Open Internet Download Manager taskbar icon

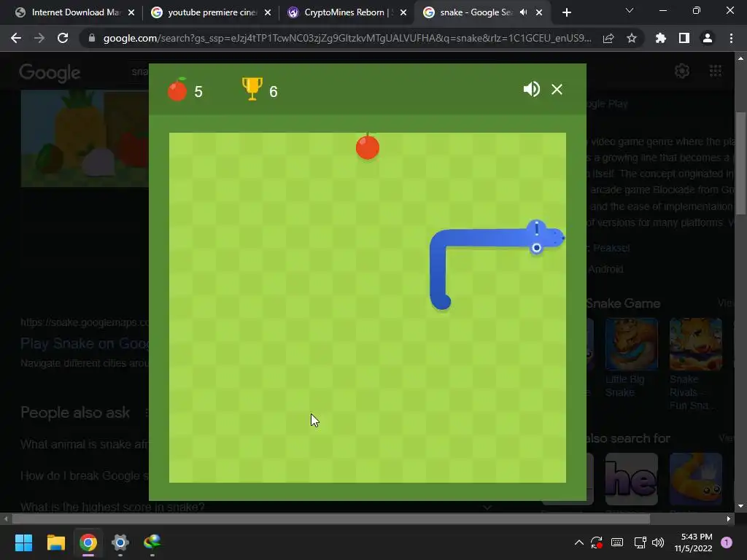click(152, 542)
